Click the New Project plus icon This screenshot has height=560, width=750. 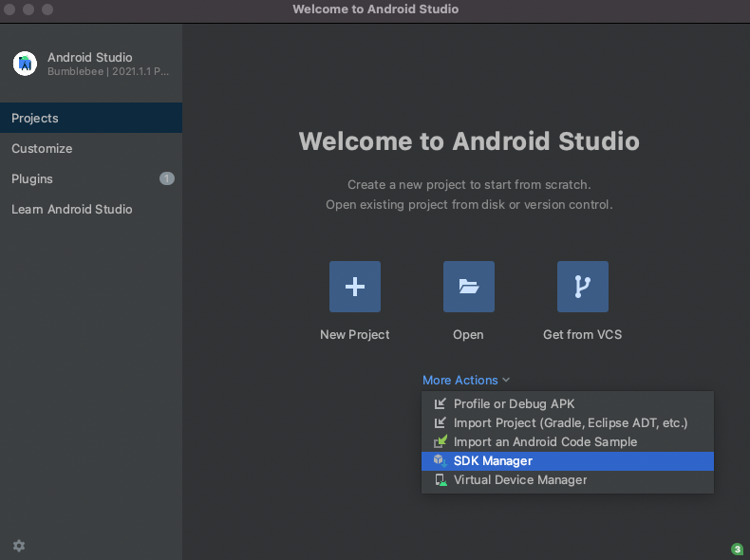point(355,287)
